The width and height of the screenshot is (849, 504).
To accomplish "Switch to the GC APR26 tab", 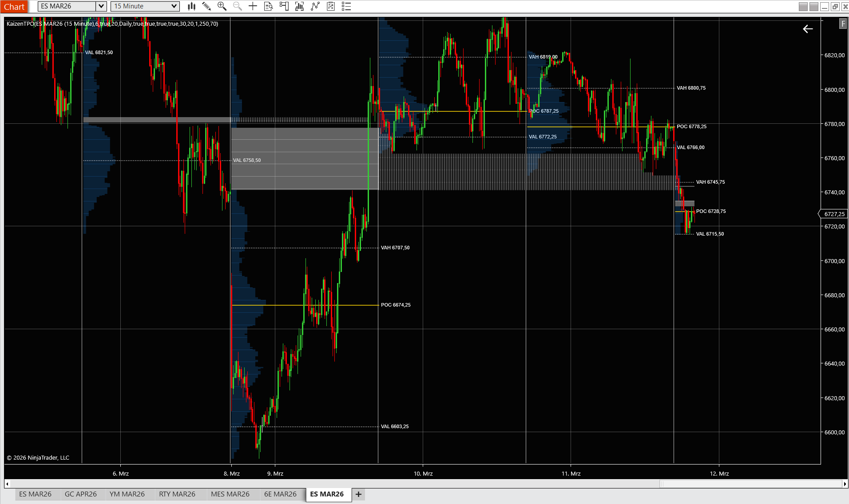I will pos(80,494).
